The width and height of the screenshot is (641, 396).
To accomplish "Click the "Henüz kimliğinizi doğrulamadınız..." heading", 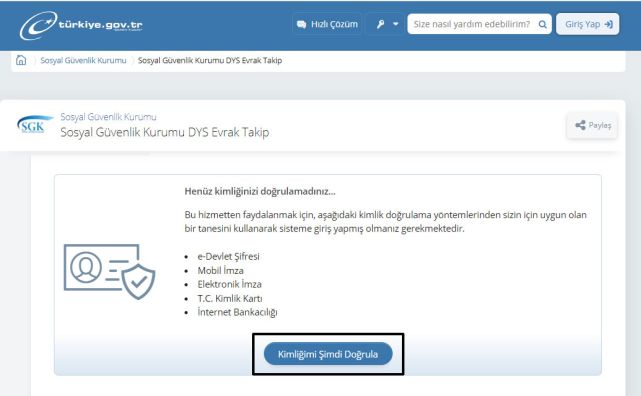I will click(260, 191).
